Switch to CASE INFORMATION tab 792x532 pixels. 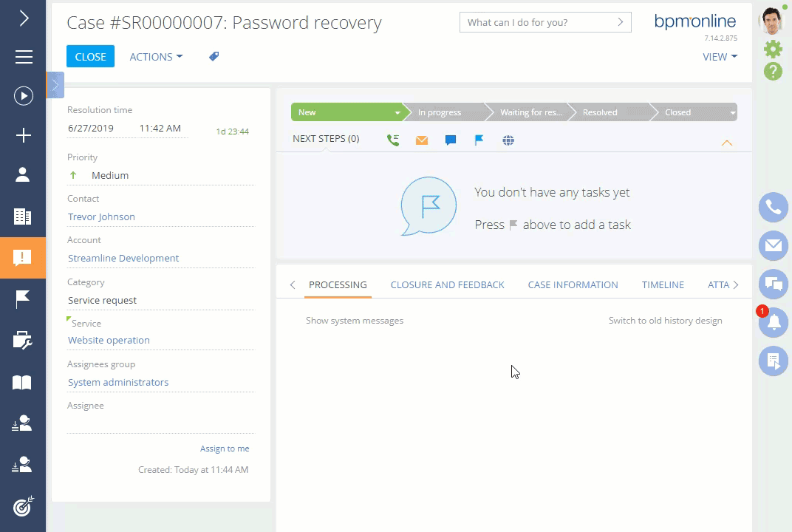[573, 285]
